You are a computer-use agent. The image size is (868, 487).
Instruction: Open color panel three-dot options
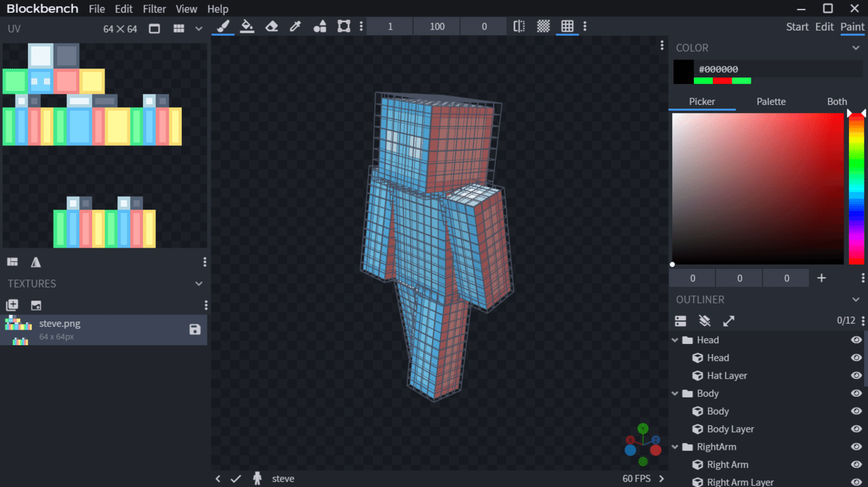coord(863,278)
